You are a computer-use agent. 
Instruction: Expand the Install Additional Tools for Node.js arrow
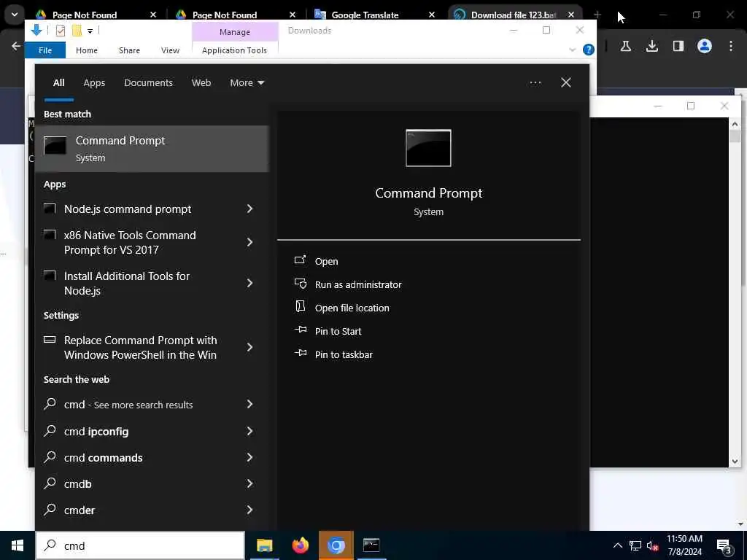pos(249,284)
